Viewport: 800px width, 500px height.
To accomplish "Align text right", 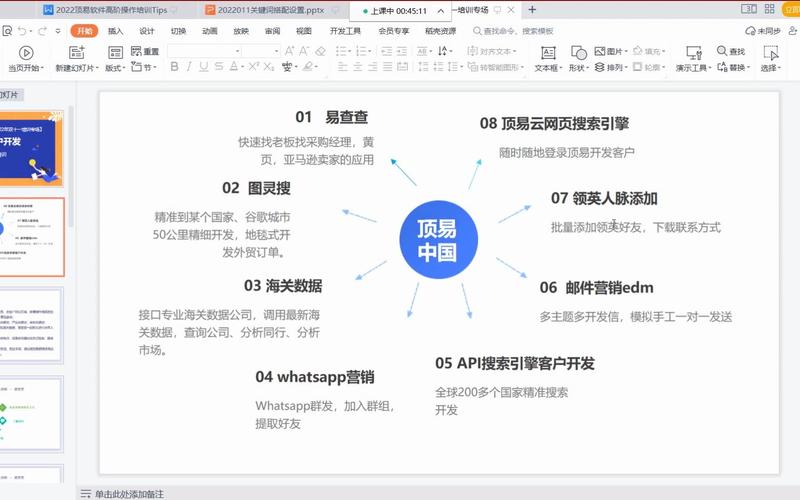I will [372, 67].
